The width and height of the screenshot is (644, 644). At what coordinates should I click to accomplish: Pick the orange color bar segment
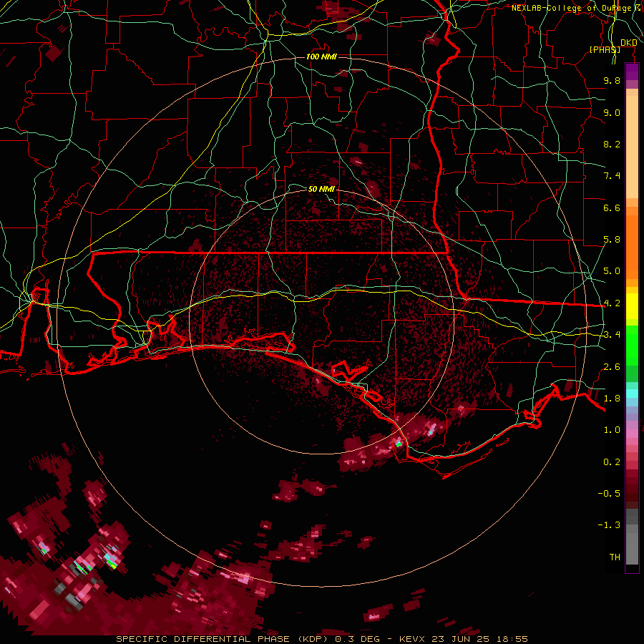coord(632,246)
